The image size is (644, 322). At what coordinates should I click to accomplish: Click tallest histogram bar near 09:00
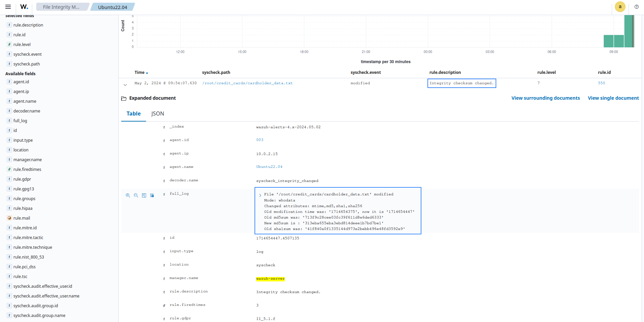[629, 31]
